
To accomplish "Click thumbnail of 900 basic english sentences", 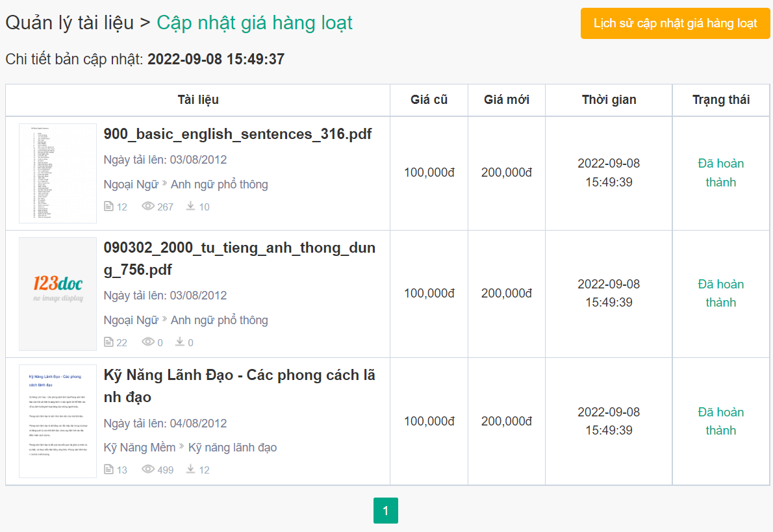I will 58,173.
